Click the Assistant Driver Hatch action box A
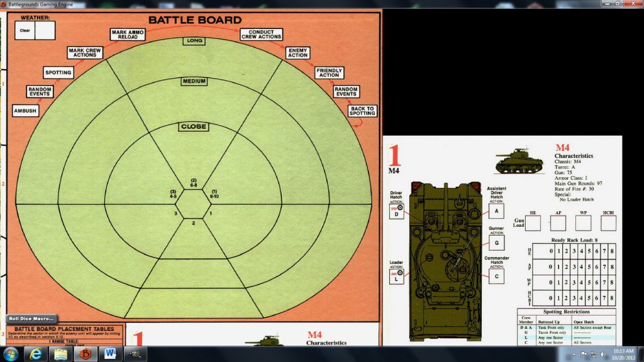This screenshot has width=644, height=362. click(x=496, y=211)
